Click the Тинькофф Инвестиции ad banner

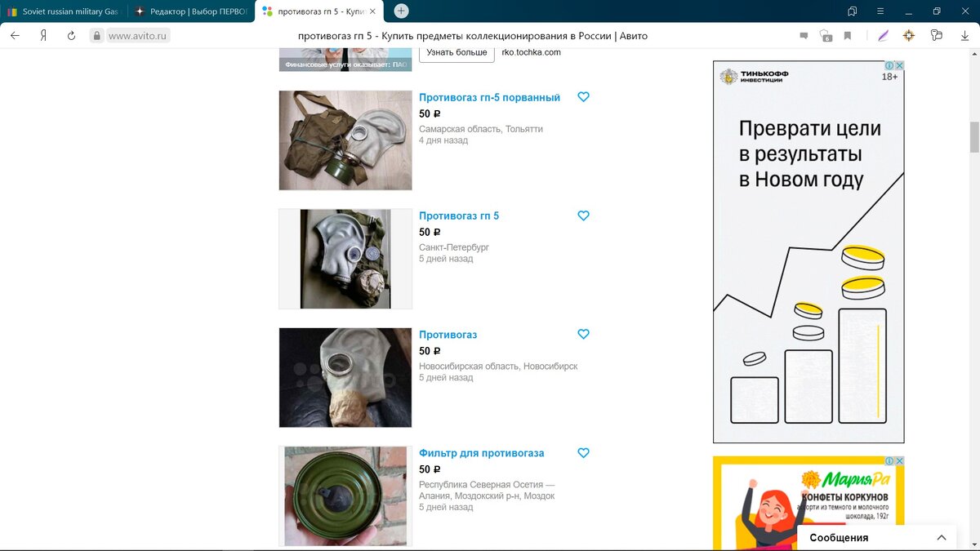(808, 251)
